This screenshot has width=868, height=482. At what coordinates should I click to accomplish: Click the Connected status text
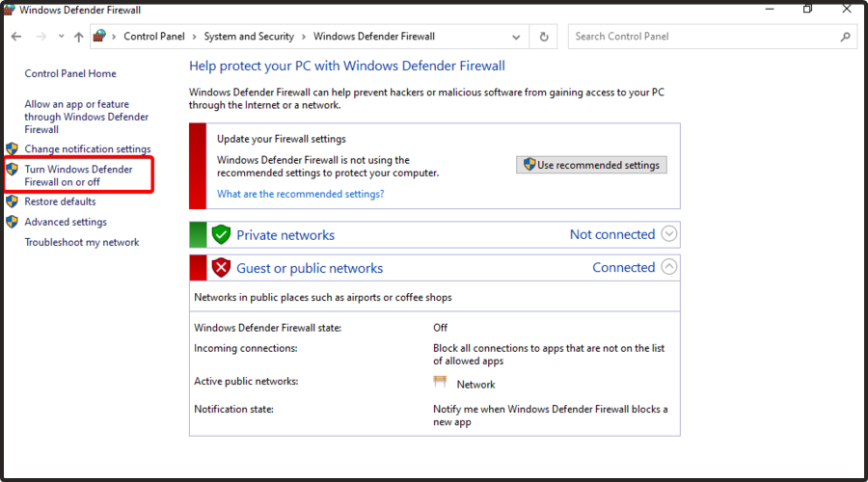coord(624,268)
